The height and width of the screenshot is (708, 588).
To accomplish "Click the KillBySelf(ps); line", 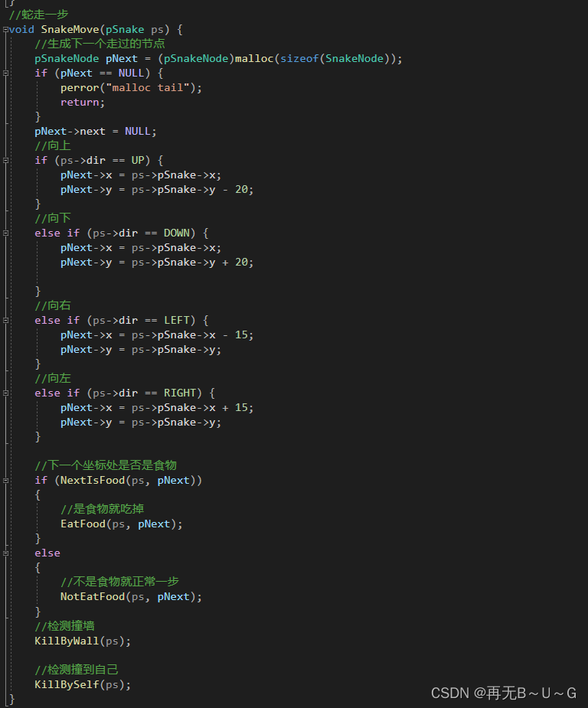I will [83, 684].
